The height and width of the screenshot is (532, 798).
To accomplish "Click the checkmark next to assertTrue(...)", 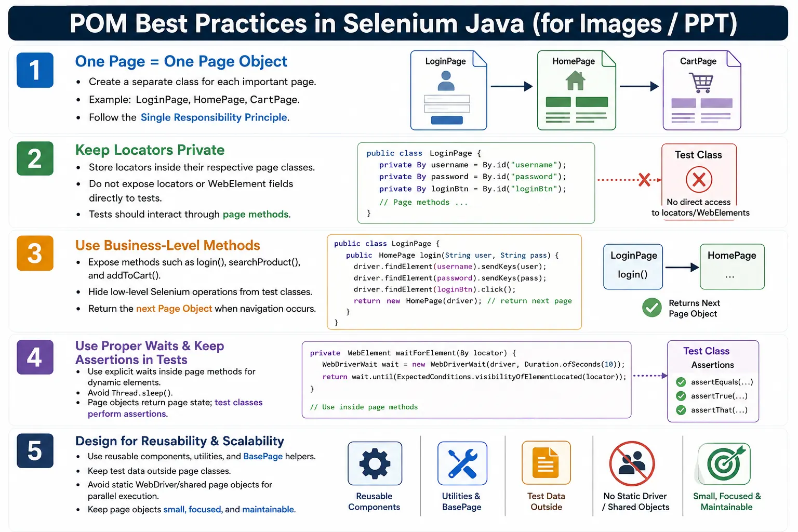I will [x=681, y=396].
